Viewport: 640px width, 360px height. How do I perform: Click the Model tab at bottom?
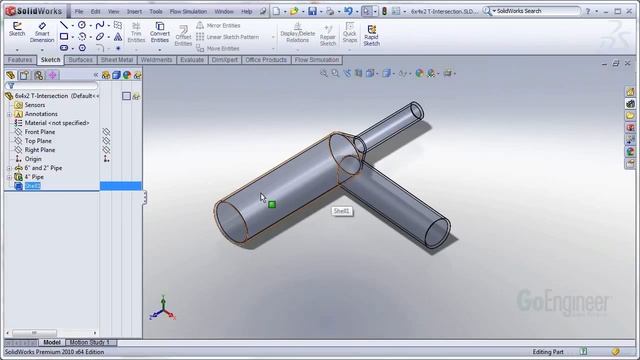point(52,342)
